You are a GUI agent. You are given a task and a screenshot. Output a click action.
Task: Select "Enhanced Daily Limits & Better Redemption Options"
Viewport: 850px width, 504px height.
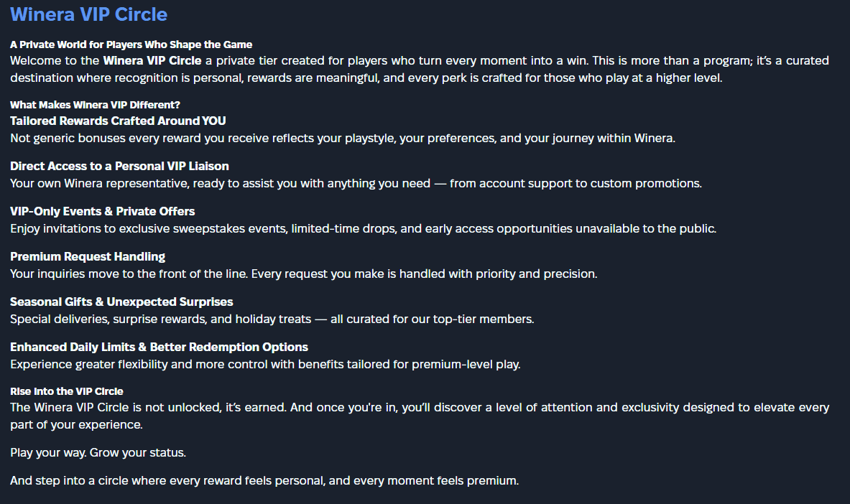[159, 347]
